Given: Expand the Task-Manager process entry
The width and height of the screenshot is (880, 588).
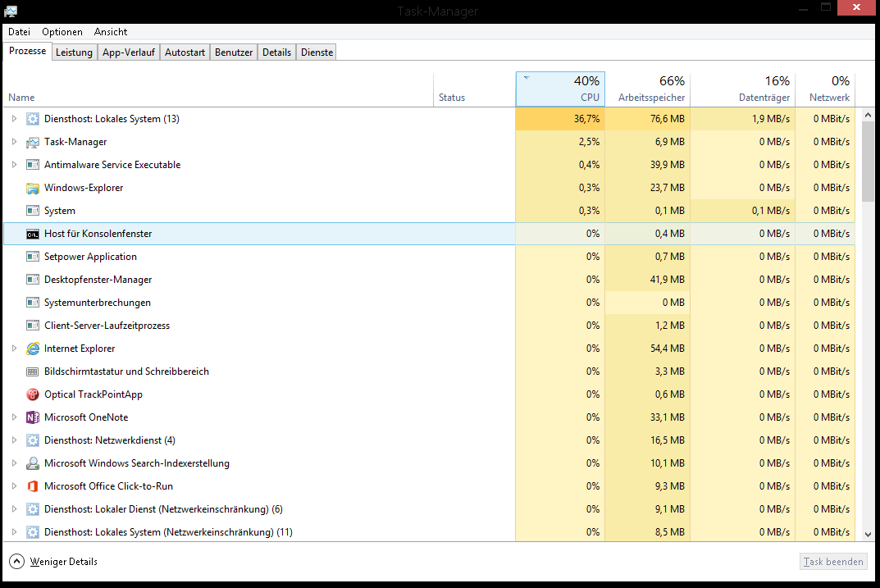Looking at the screenshot, I should 15,142.
